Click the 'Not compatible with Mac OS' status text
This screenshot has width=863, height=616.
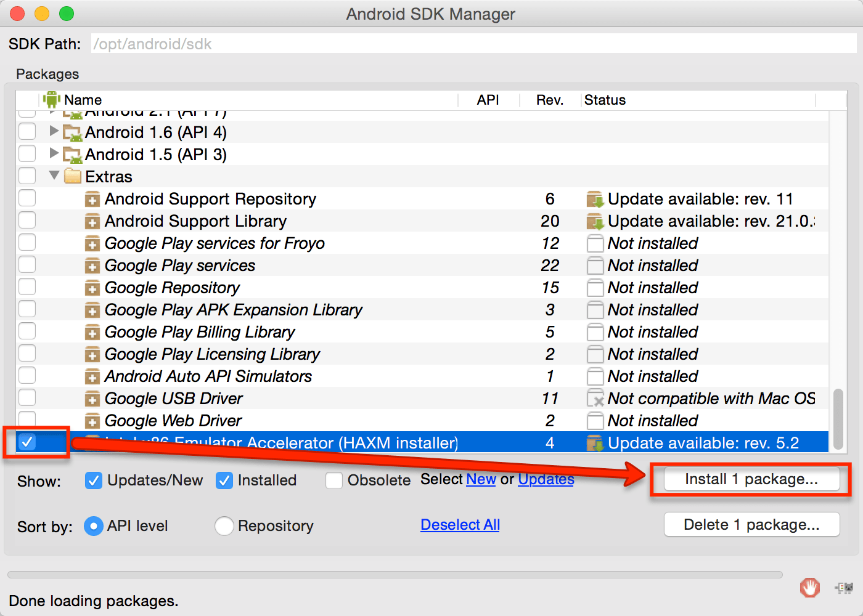tap(711, 399)
